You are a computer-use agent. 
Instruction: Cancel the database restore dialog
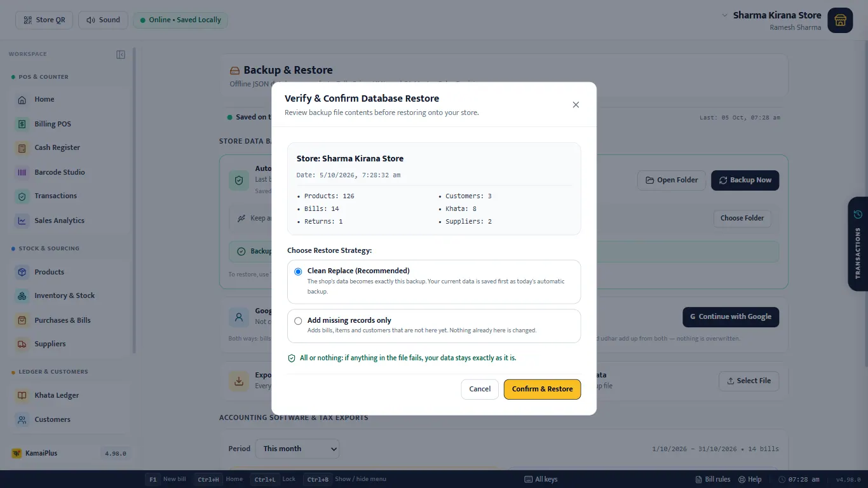pos(480,389)
